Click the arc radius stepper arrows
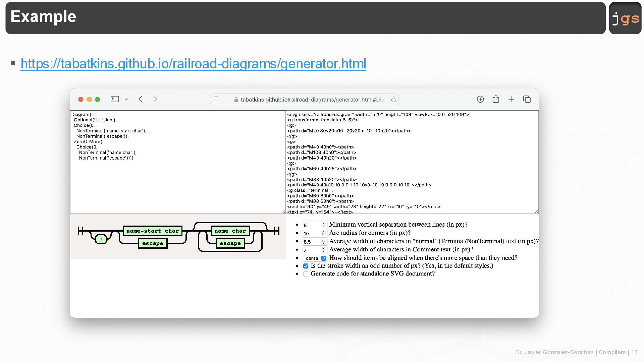The height and width of the screenshot is (362, 644). click(x=323, y=233)
